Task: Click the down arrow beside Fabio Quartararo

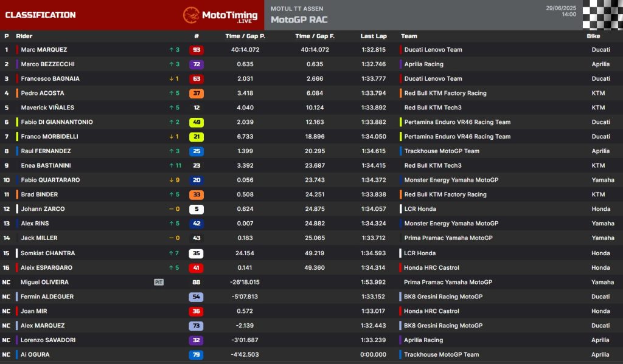Action: (x=171, y=180)
